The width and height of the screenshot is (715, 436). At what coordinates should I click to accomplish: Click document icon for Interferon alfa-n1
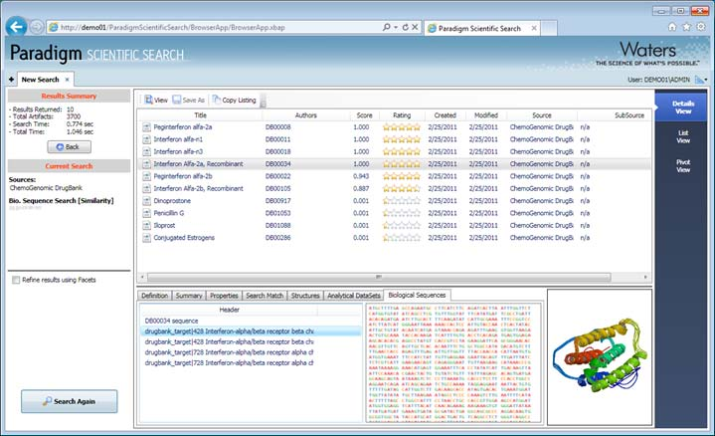(x=146, y=140)
